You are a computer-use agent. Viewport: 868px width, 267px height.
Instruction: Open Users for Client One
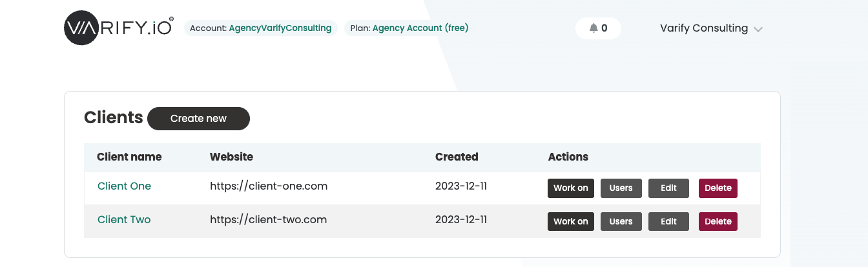point(621,188)
